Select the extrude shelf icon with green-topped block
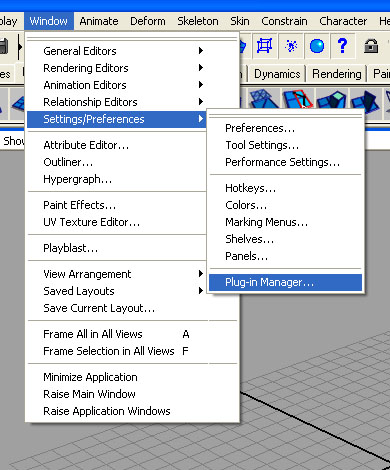 (x=332, y=99)
